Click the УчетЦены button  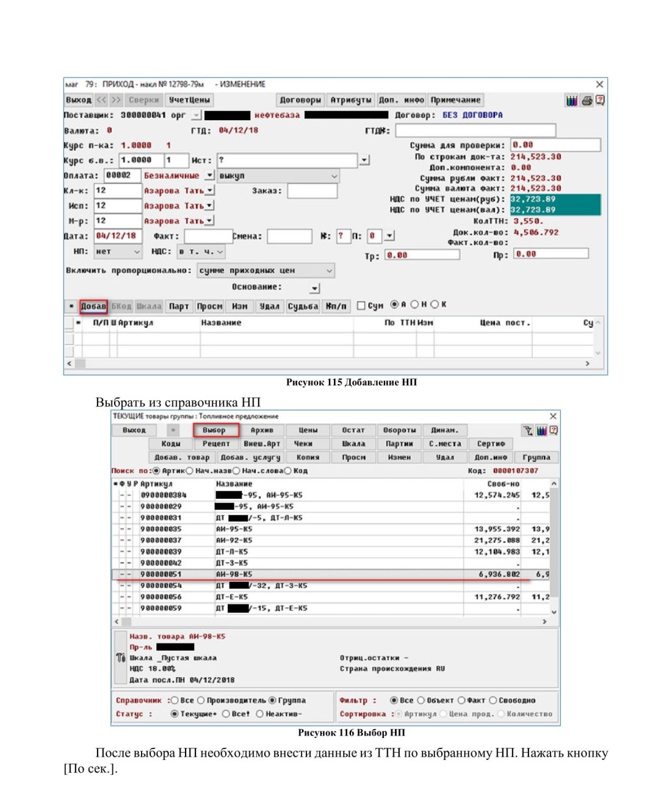189,100
